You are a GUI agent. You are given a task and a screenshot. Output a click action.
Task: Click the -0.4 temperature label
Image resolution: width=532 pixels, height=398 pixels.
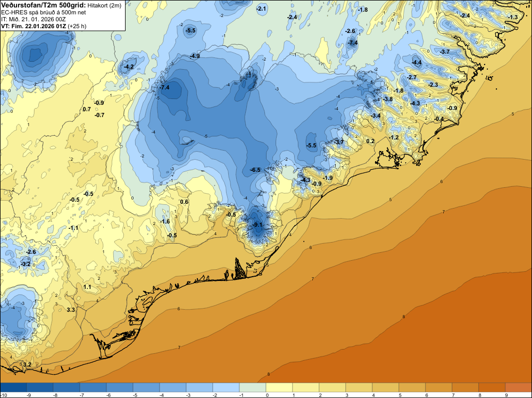[439, 119]
